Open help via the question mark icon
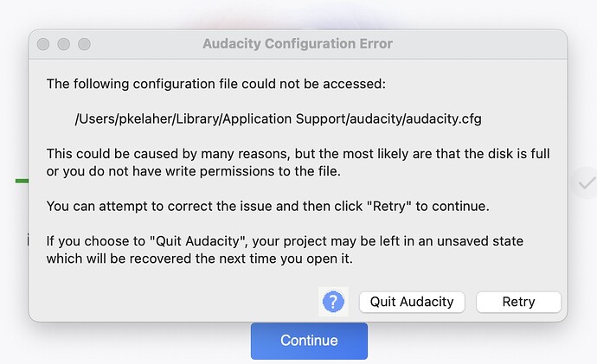This screenshot has width=597, height=364. [x=333, y=302]
